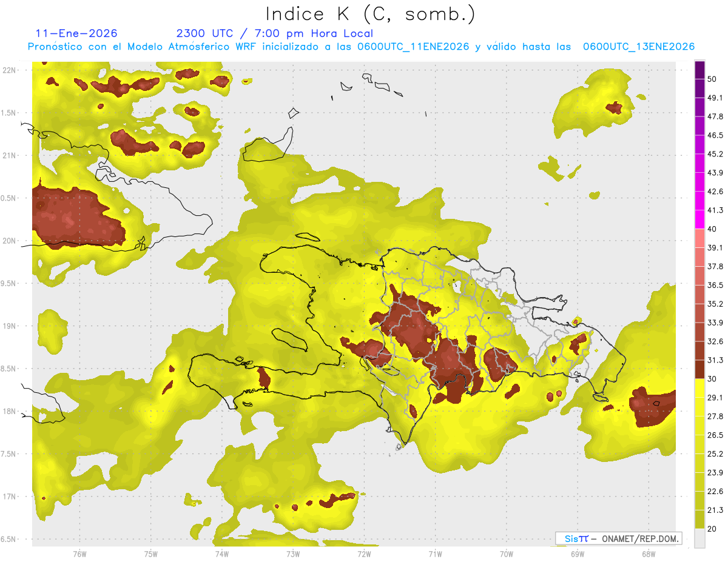Screen dimensions: 728x562
Task: Click the colorbar value 40
Action: click(x=713, y=229)
